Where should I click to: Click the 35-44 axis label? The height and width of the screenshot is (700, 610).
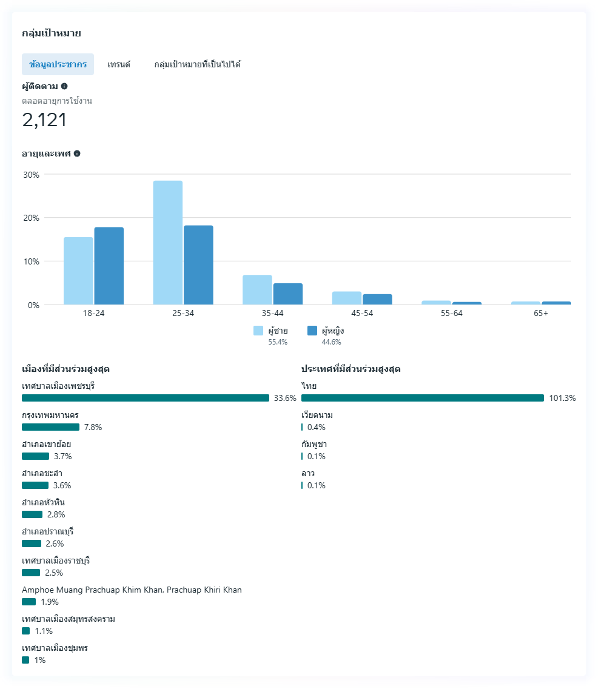click(273, 313)
